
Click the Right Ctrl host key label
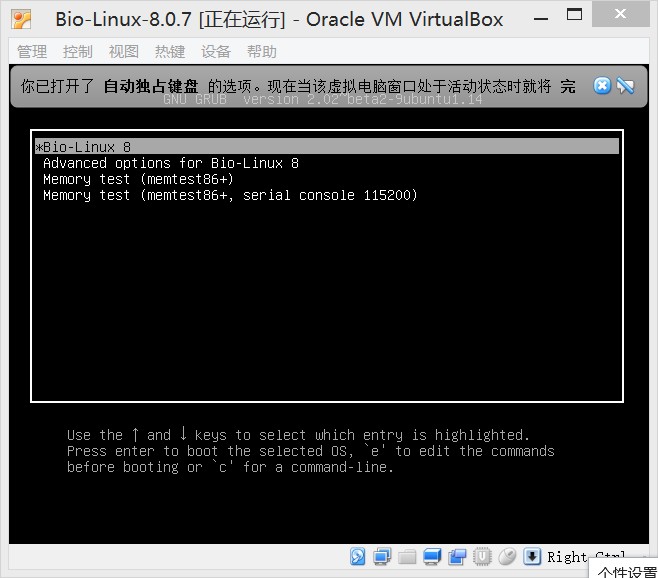pyautogui.click(x=586, y=557)
